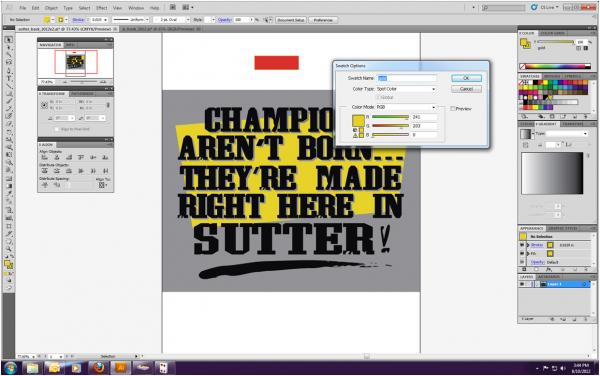Enable the Preview checkbox in Swatch Options
Viewport: 600px width, 376px height.
(453, 109)
